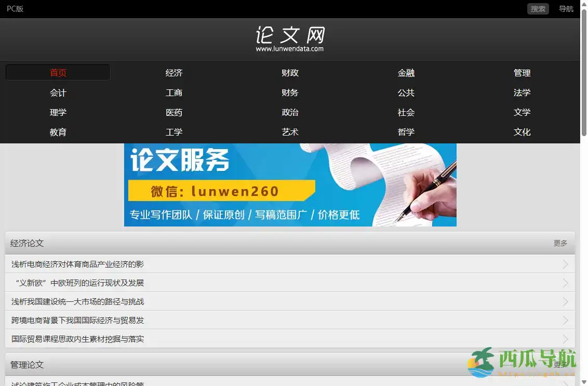Click the arrow for '国际贸易课程思政内生素材挖掘与落实'
The width and height of the screenshot is (588, 386).
tap(565, 339)
